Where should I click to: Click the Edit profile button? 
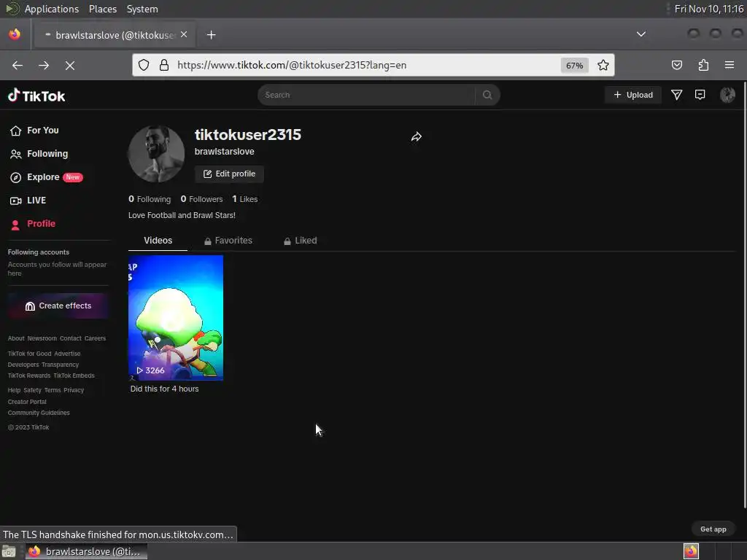[x=229, y=174]
